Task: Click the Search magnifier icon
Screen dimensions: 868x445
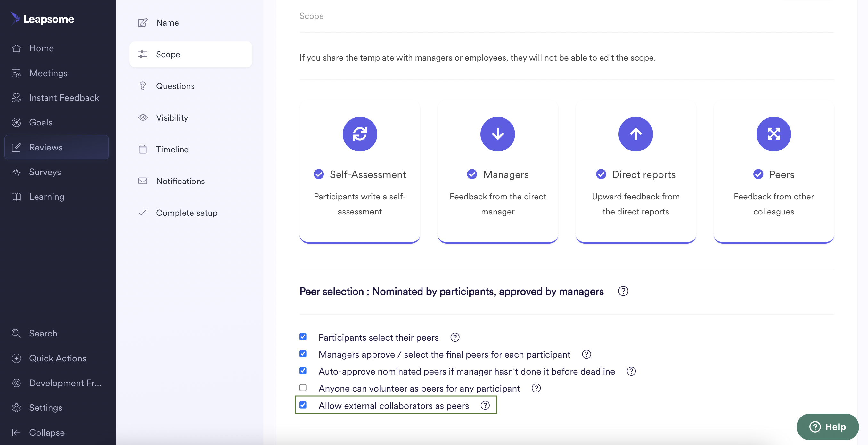Action: point(17,333)
